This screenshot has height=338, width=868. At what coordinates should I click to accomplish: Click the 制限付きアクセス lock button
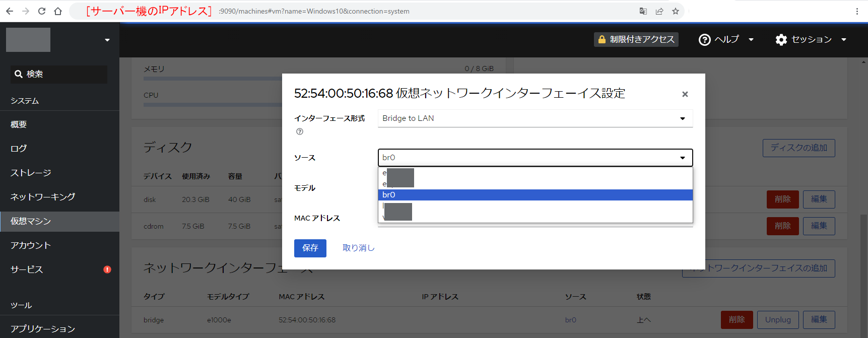[x=636, y=39]
